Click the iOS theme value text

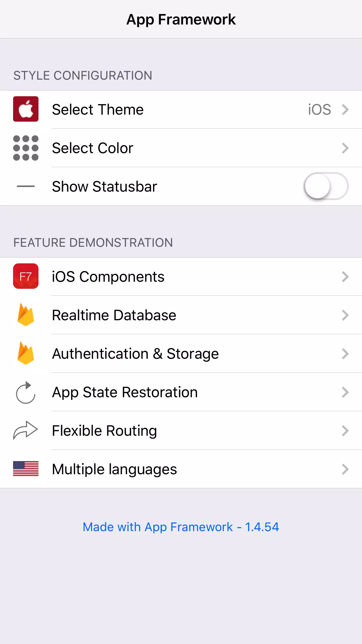pyautogui.click(x=319, y=110)
